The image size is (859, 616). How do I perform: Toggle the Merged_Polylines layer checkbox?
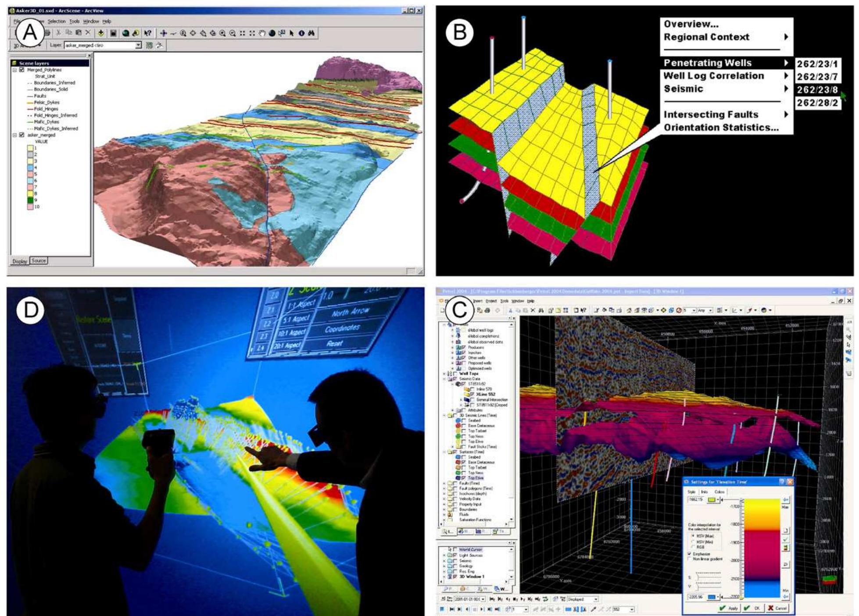coord(21,70)
